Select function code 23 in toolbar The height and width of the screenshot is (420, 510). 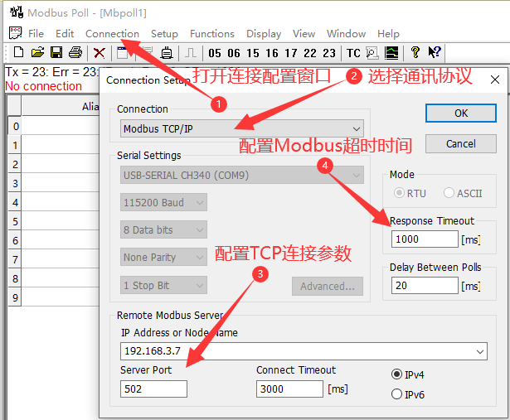[x=329, y=53]
